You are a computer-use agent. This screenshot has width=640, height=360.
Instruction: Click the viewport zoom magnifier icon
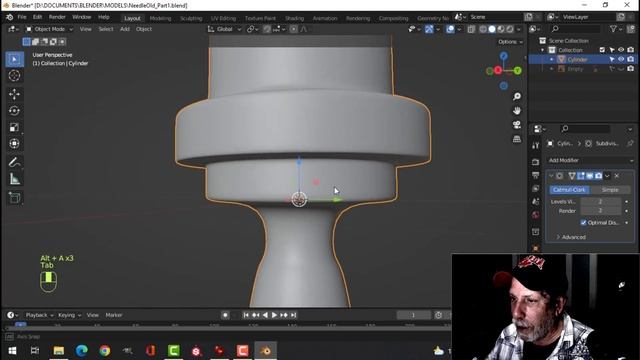(x=517, y=96)
